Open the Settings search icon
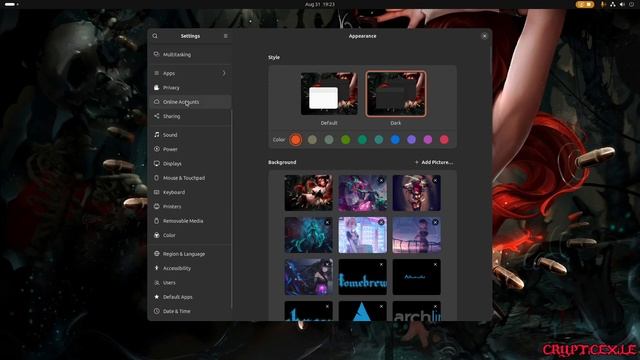The image size is (640, 360). pos(155,36)
